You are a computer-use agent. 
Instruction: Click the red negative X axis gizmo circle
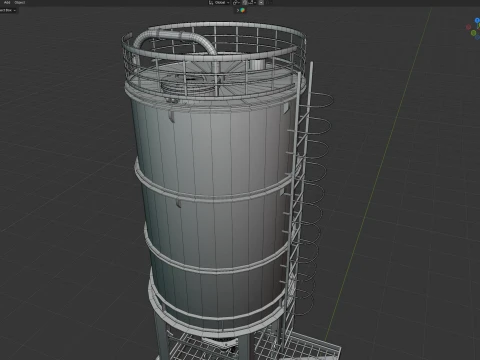tap(468, 27)
